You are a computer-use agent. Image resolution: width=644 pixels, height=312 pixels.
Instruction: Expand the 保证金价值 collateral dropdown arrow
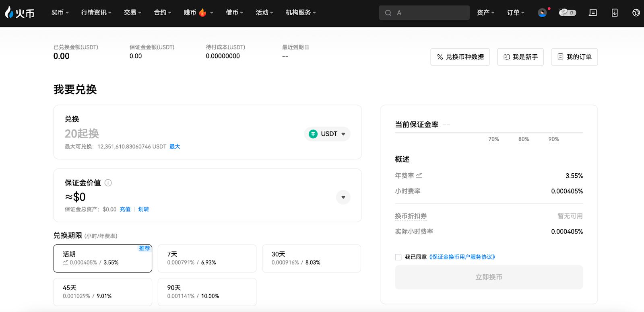[x=343, y=197]
